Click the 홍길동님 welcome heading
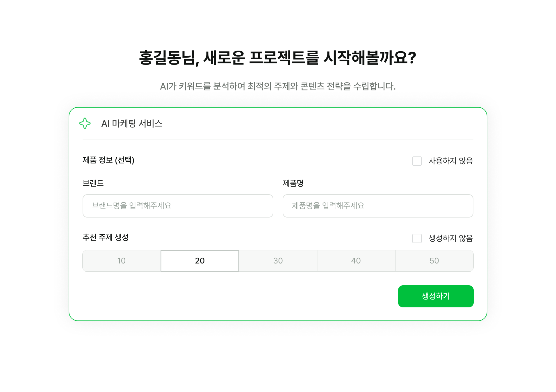 [x=277, y=58]
